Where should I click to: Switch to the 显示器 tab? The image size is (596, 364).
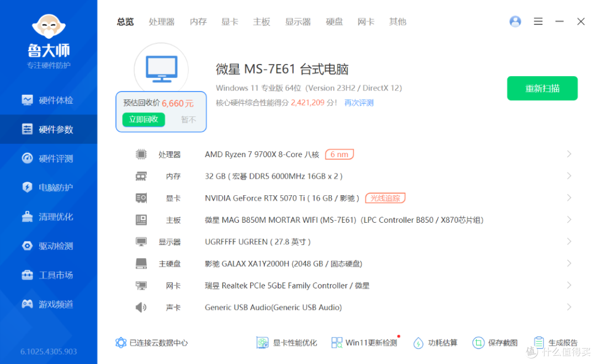[298, 22]
